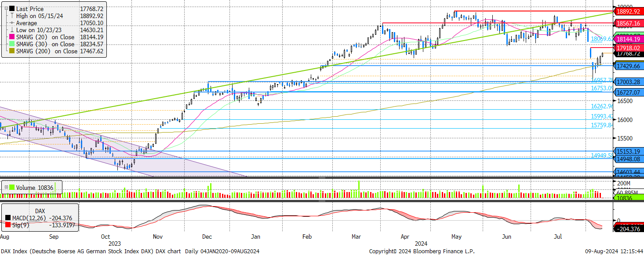Click the red 18892.92 price axis tag
The width and height of the screenshot is (644, 255).
tap(628, 12)
